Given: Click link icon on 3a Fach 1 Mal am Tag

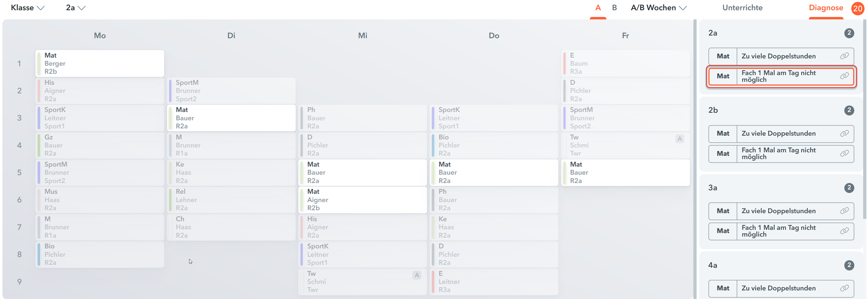Looking at the screenshot, I should pos(844,231).
